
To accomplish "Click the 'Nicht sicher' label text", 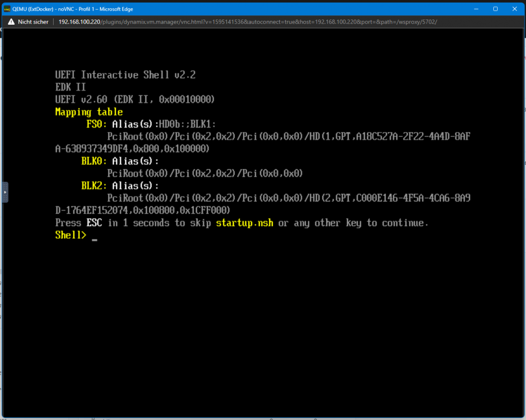I will [x=33, y=22].
